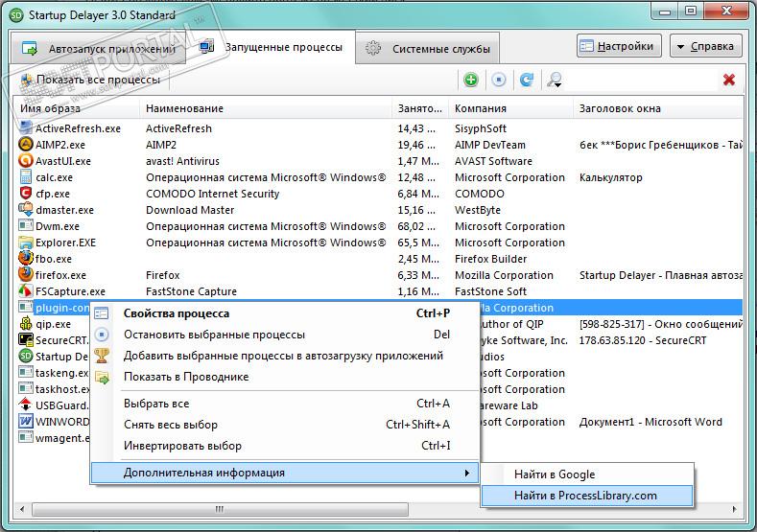757x532 pixels.
Task: Switch to Автозапуск приложений tab
Action: coord(98,49)
